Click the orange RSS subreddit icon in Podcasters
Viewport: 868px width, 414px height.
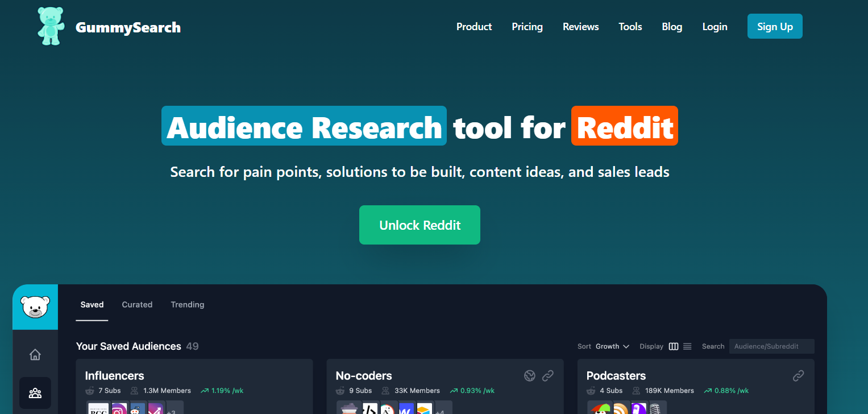click(620, 409)
